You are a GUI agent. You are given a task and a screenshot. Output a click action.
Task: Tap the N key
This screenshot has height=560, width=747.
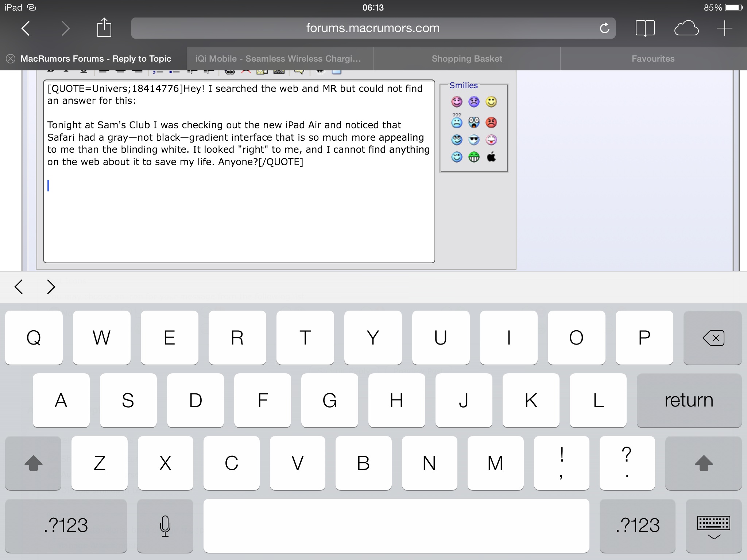(x=430, y=463)
